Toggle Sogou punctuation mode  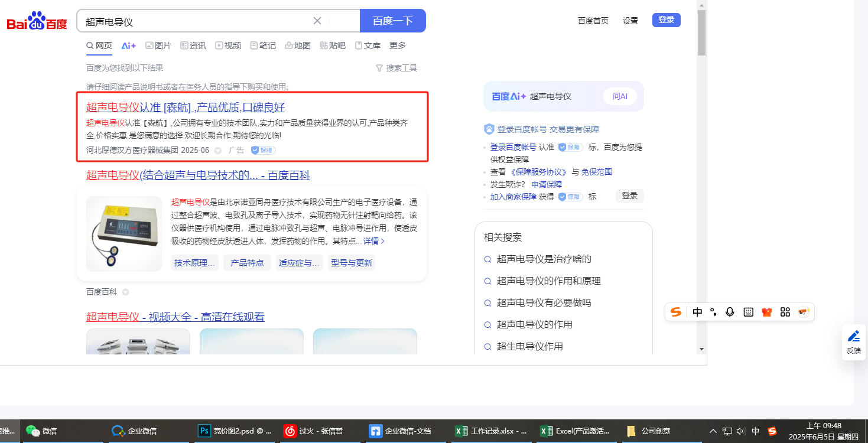(x=713, y=312)
